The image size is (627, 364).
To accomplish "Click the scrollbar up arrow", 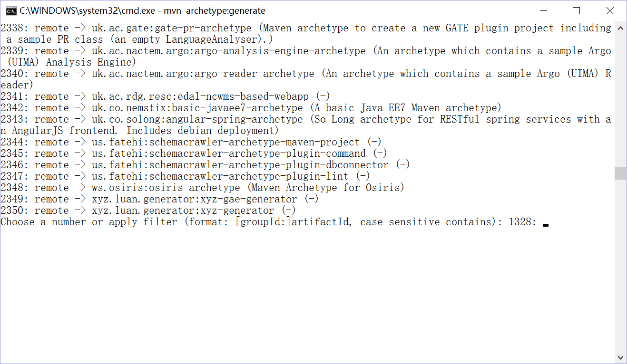I will (x=620, y=29).
